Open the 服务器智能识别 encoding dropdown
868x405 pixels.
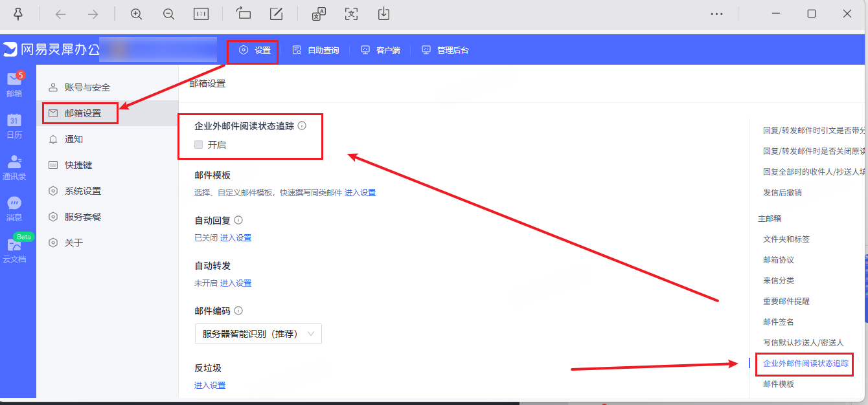coord(258,334)
